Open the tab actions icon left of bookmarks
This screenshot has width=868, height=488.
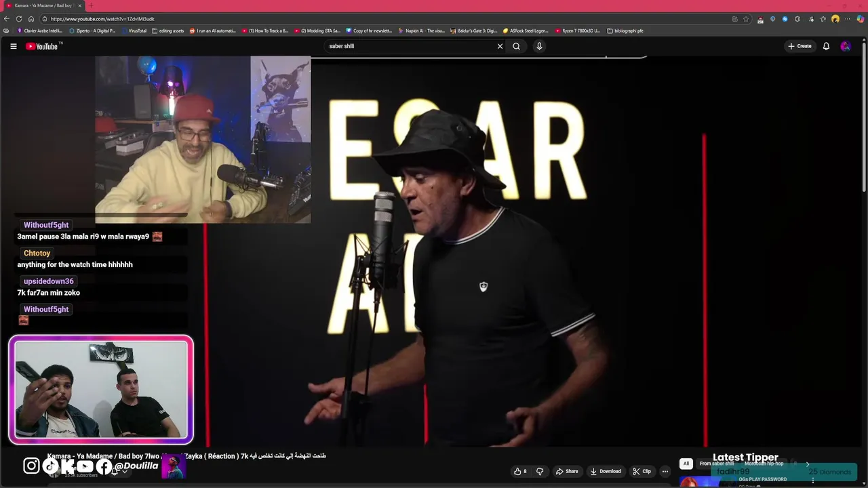6,30
